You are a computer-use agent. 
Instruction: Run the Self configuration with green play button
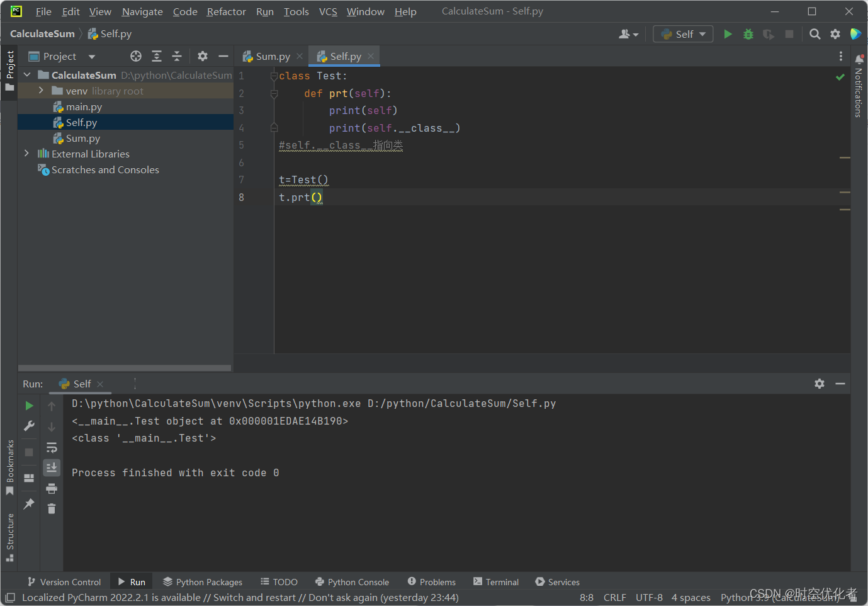728,34
